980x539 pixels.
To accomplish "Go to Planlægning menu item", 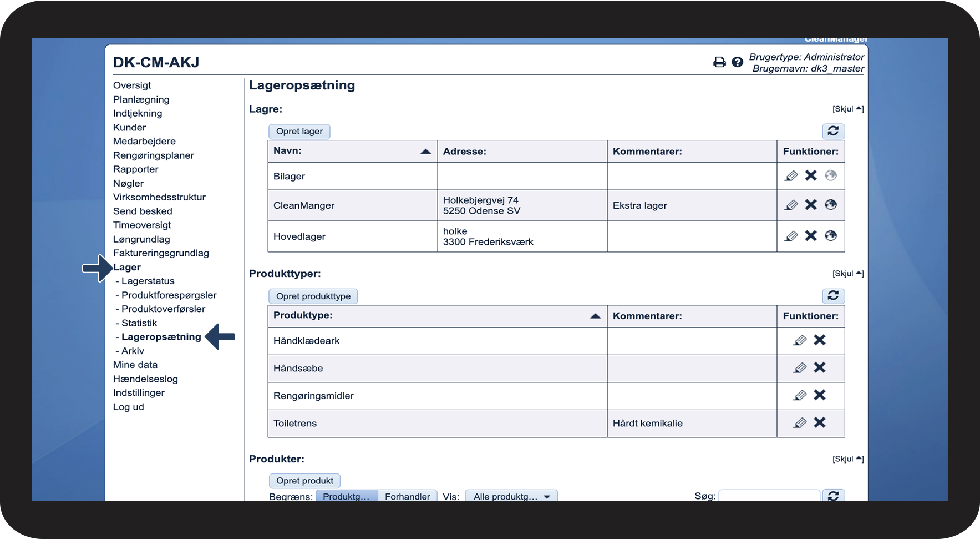I will pos(141,99).
